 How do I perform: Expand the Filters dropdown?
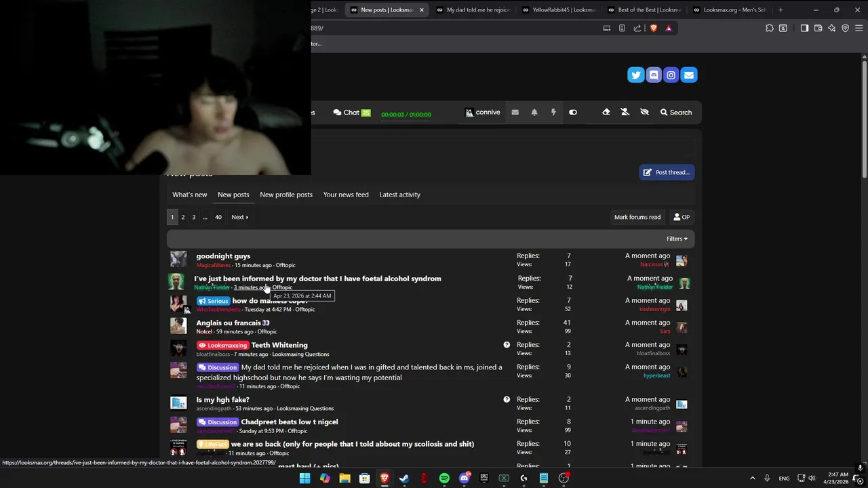click(x=677, y=239)
